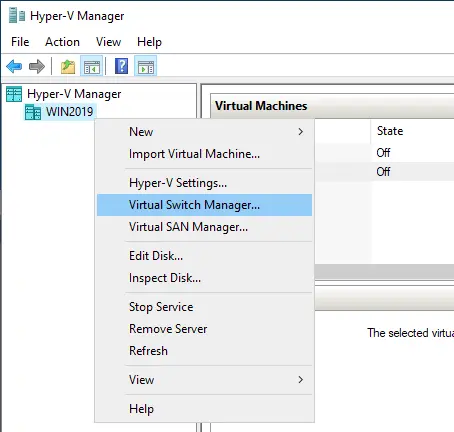Open the File menu
Screen dimensions: 454x432
pos(20,42)
